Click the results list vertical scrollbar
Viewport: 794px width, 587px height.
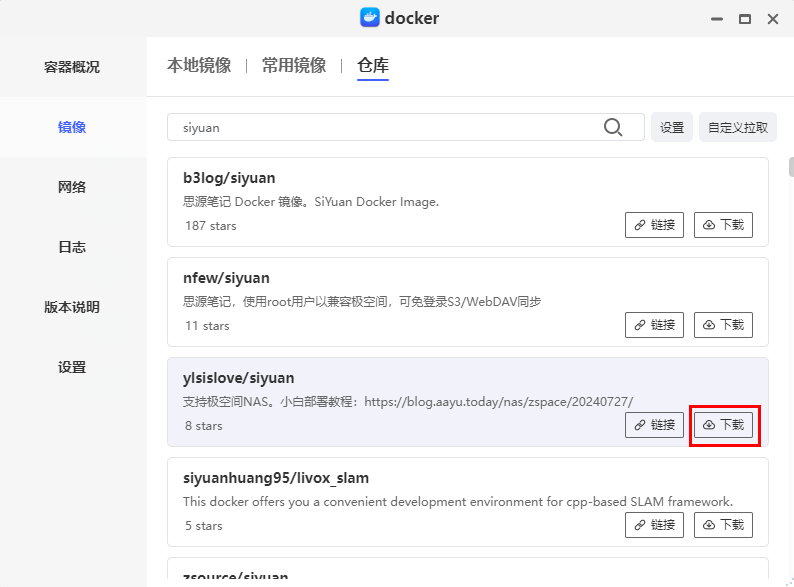790,167
